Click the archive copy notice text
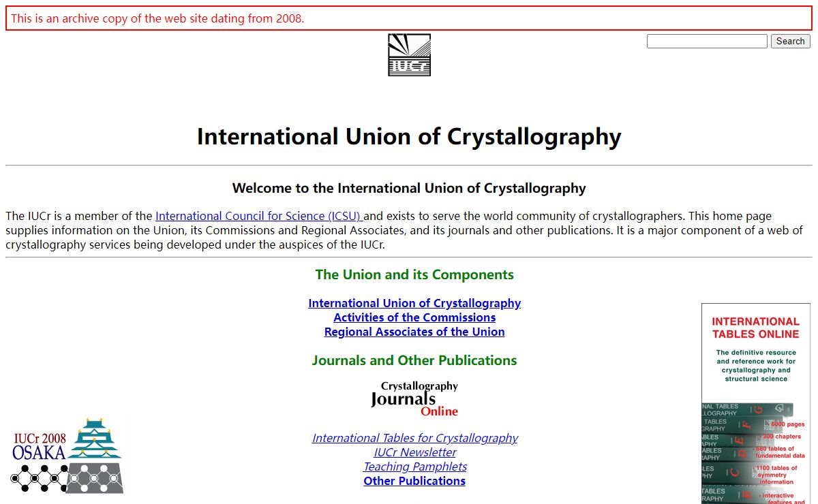This screenshot has height=504, width=818. (157, 18)
